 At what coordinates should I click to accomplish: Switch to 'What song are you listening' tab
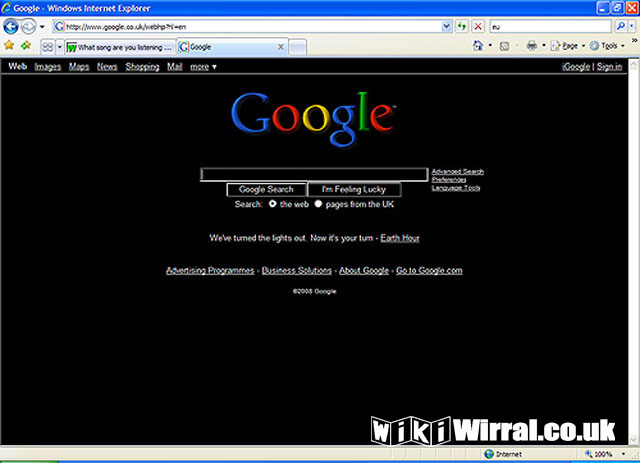tap(120, 47)
